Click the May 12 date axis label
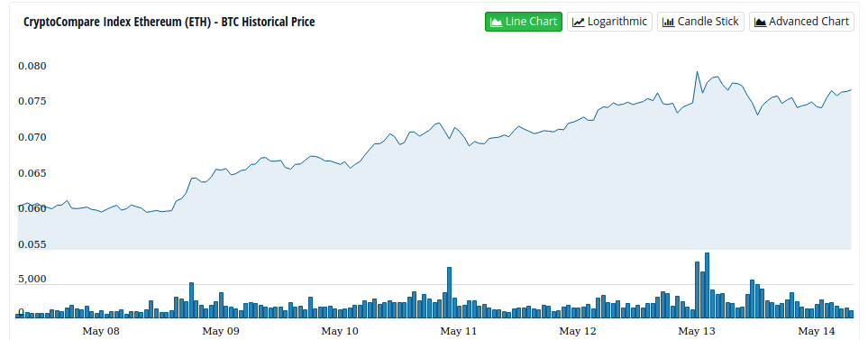Screen dimensions: 868x340 (578, 332)
